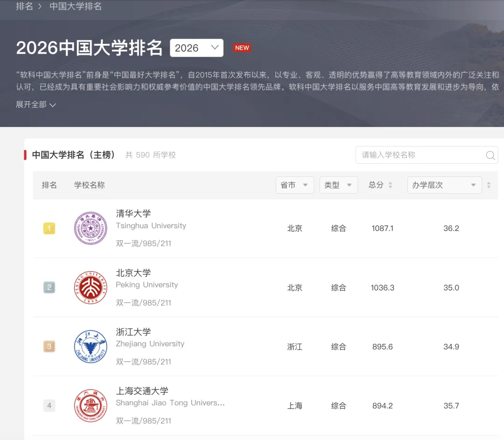Viewport: 504px width, 440px height.
Task: Click the rank 4 badge
Action: (x=49, y=405)
